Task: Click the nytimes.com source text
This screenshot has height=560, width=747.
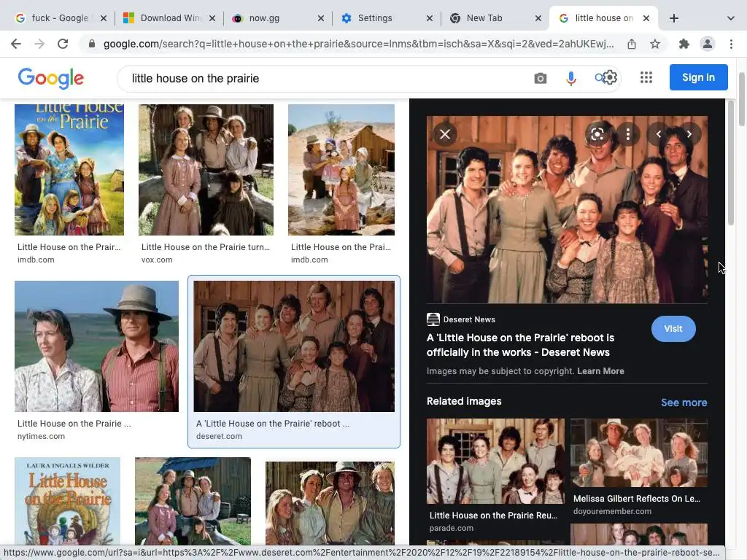Action: [41, 436]
